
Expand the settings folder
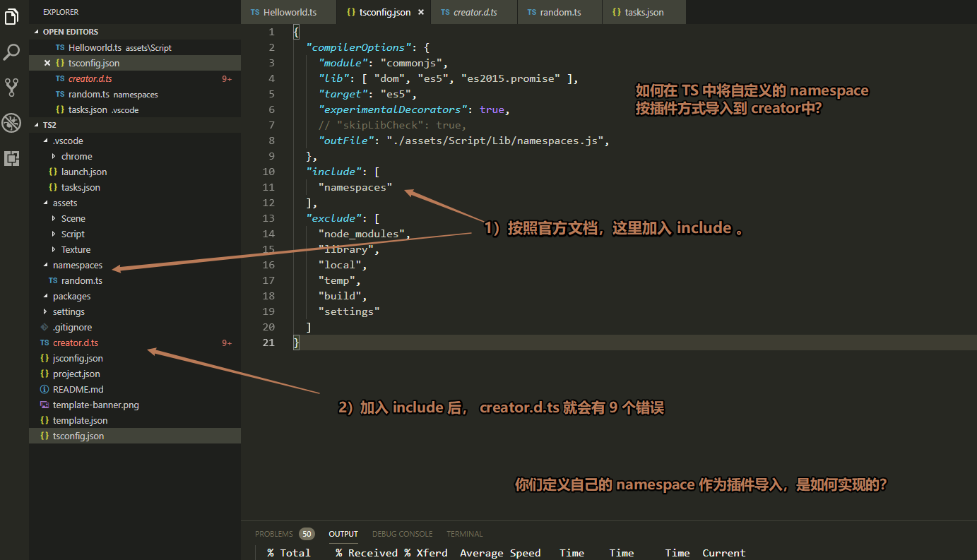tap(46, 311)
